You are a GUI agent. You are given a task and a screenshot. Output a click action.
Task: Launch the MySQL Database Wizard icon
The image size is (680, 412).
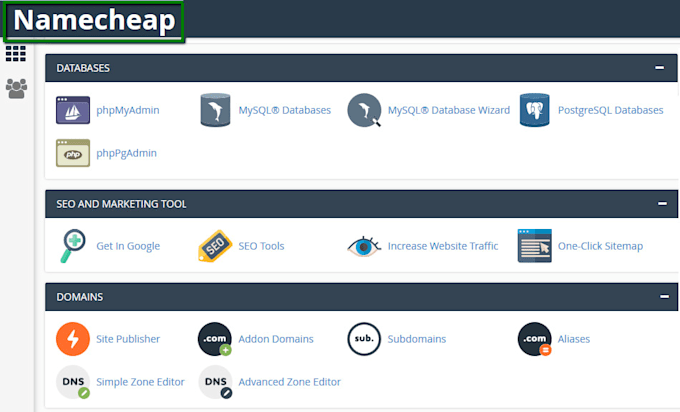364,110
